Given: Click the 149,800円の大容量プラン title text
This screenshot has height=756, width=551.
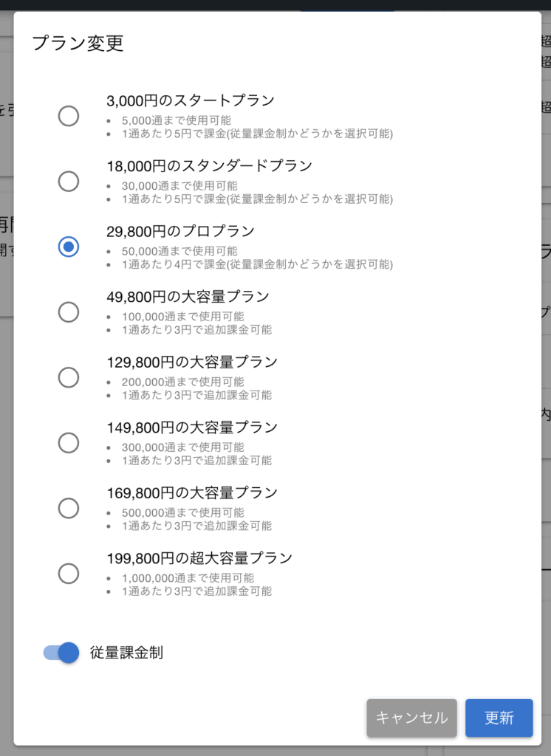Looking at the screenshot, I should point(192,427).
